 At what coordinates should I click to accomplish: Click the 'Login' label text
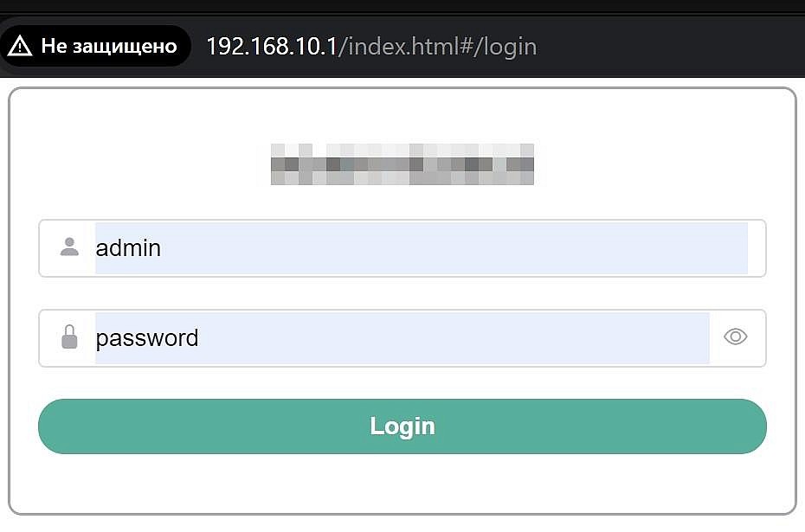402,426
